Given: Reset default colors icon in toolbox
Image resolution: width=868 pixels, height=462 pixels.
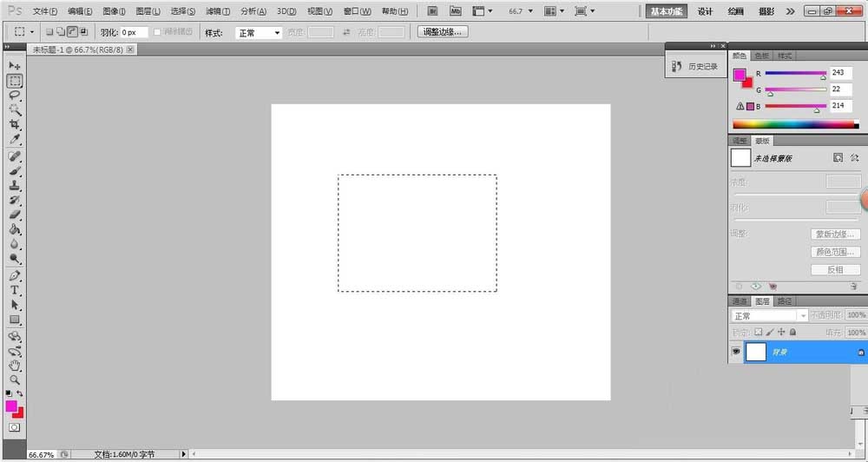Looking at the screenshot, I should [9, 393].
